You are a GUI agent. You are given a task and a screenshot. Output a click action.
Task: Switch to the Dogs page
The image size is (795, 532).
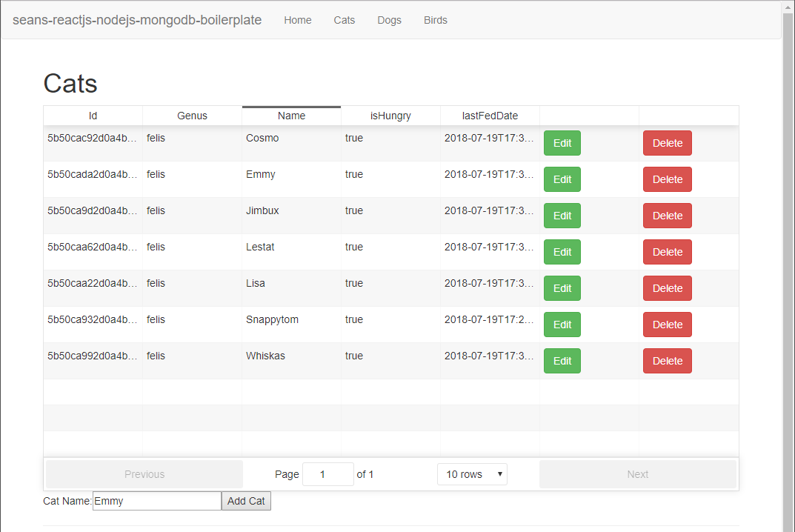[x=390, y=20]
